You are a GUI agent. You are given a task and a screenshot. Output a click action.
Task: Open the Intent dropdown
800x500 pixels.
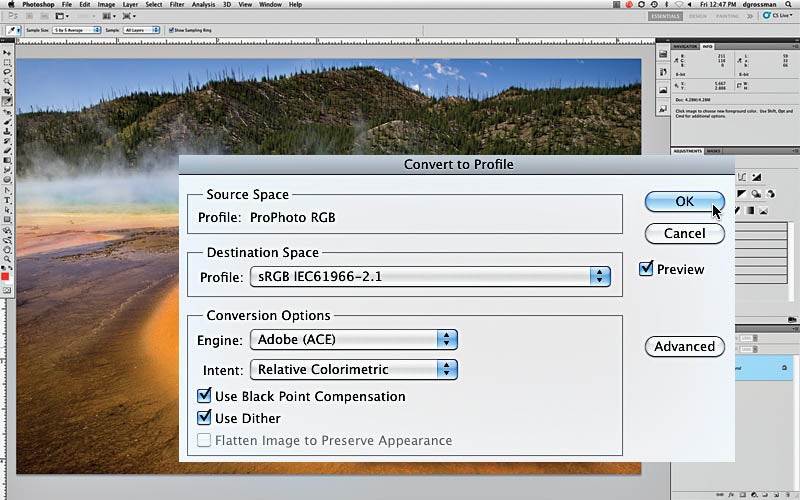(x=354, y=369)
